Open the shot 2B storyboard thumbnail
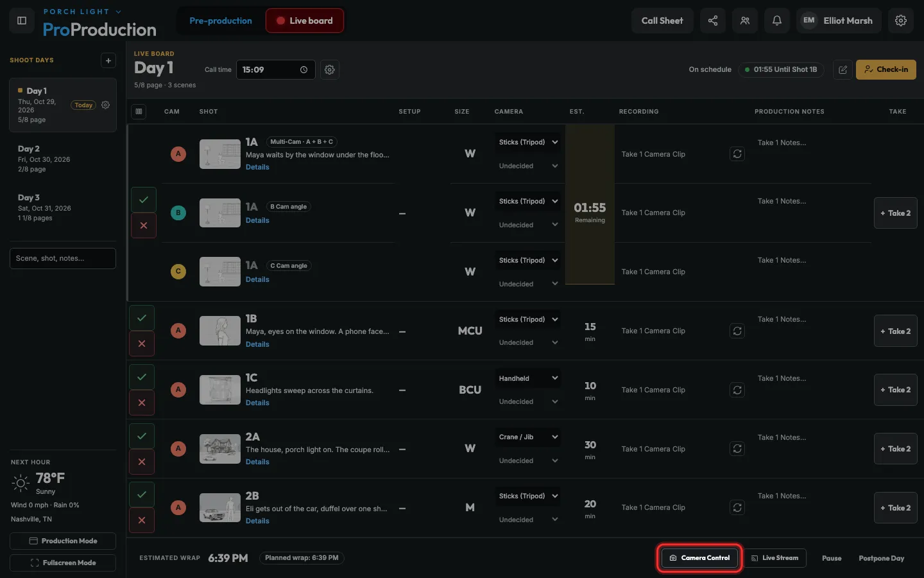The image size is (924, 578). coord(220,507)
